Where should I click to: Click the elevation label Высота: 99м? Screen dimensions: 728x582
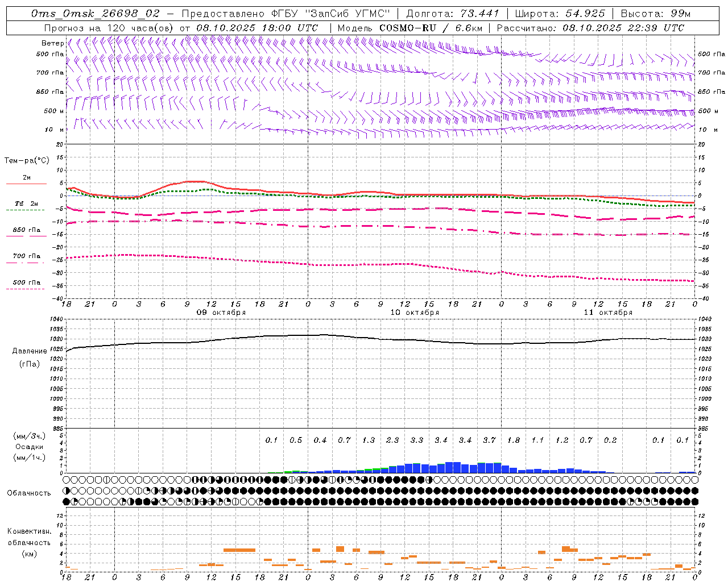pyautogui.click(x=656, y=14)
